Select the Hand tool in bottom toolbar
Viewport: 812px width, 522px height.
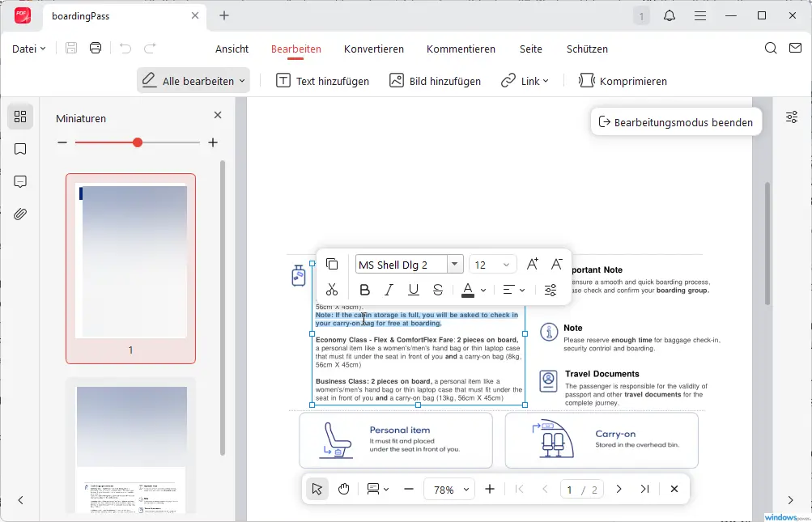(x=343, y=489)
